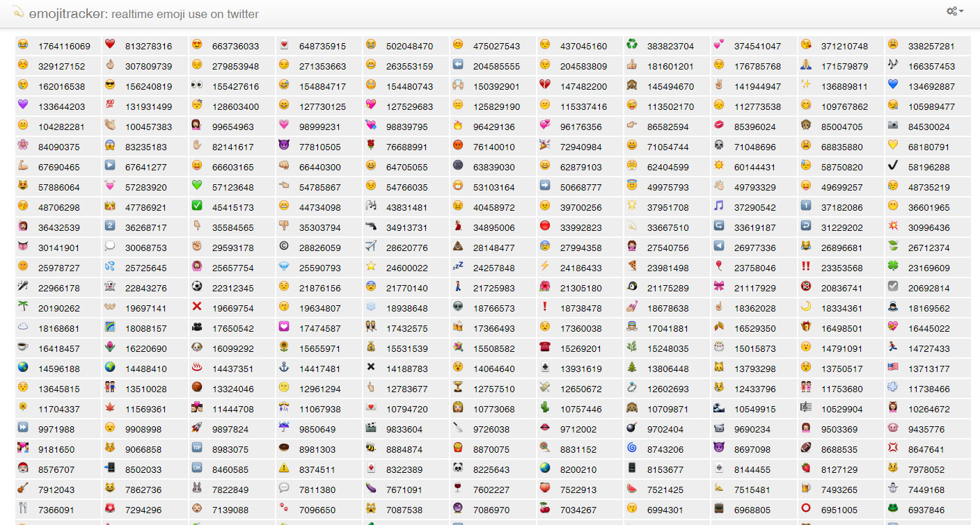Image resolution: width=980 pixels, height=525 pixels.
Task: Click the panda face emoji
Action: (458, 469)
